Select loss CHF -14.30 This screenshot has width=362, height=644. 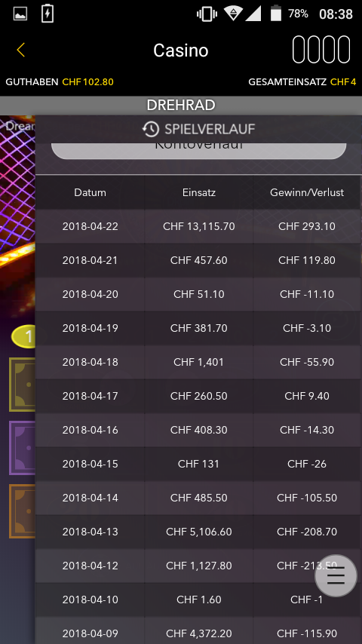pos(307,430)
